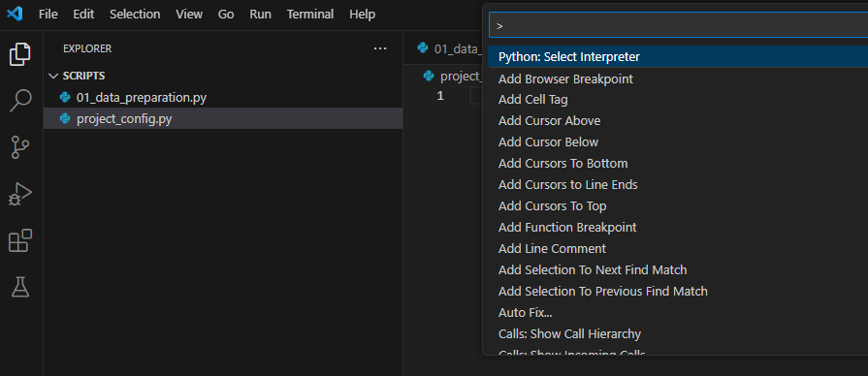Open Explorer views and more actions ellipsis
This screenshot has height=376, width=868.
coord(380,48)
